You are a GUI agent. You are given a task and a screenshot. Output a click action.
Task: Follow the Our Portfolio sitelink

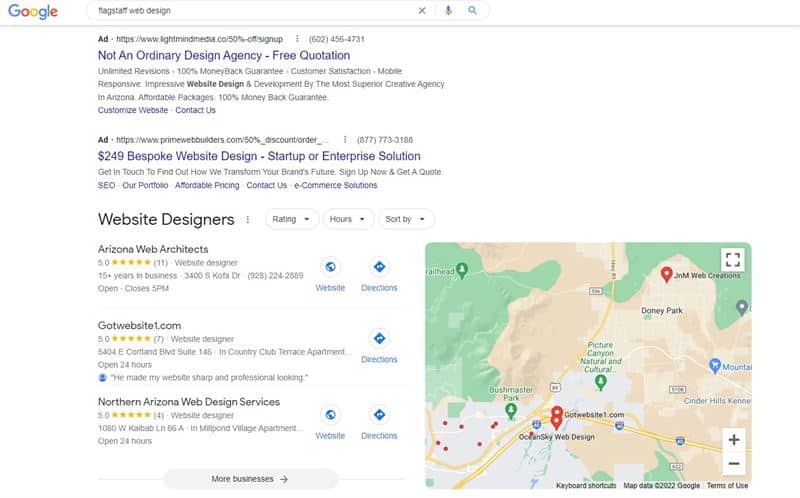coord(145,185)
